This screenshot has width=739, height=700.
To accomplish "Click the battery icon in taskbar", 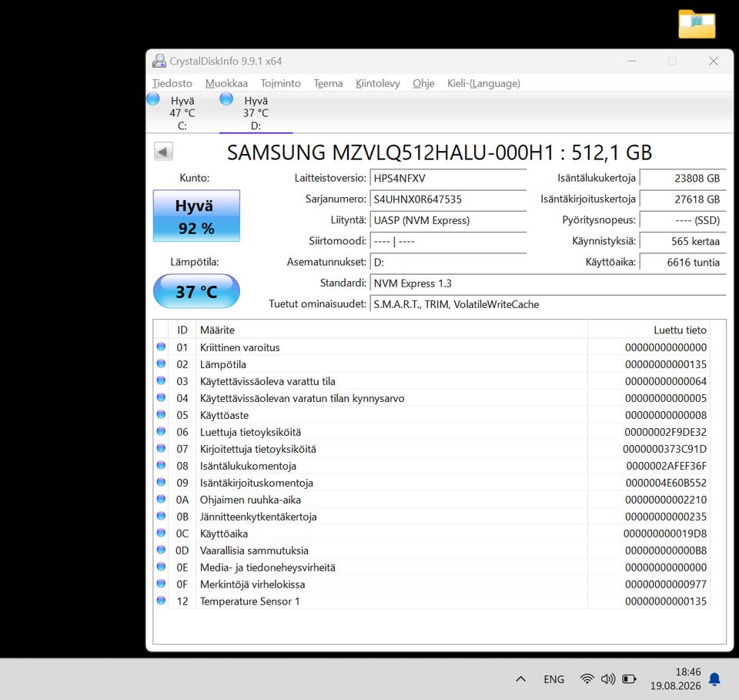I will coord(629,679).
